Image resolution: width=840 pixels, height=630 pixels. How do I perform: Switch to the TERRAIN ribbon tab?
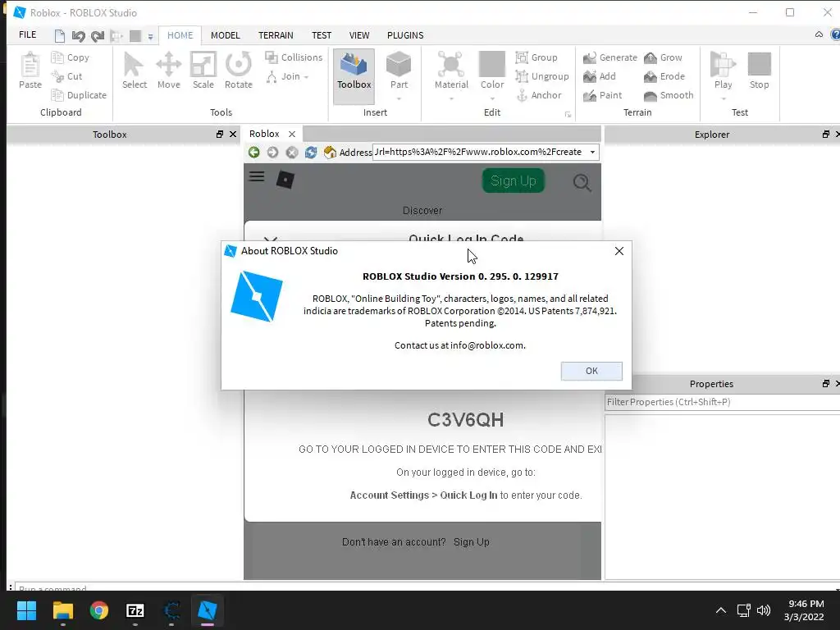point(276,35)
